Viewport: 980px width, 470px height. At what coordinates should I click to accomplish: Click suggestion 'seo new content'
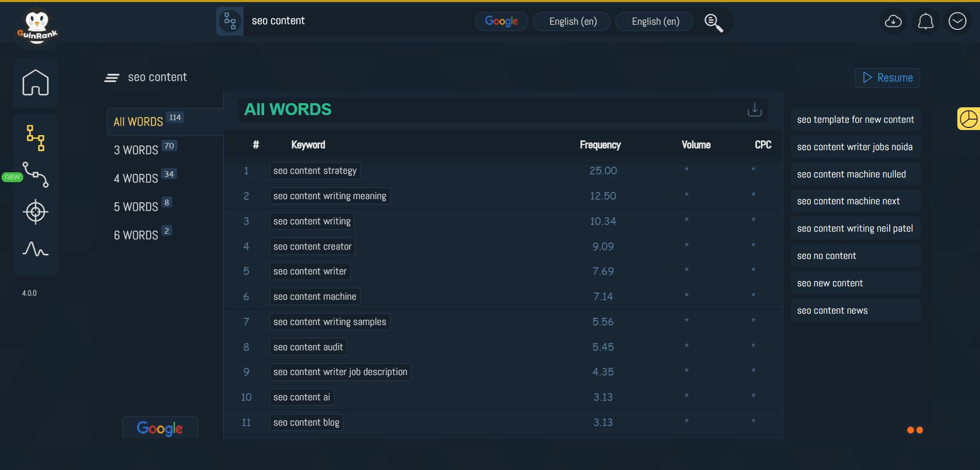coord(856,283)
